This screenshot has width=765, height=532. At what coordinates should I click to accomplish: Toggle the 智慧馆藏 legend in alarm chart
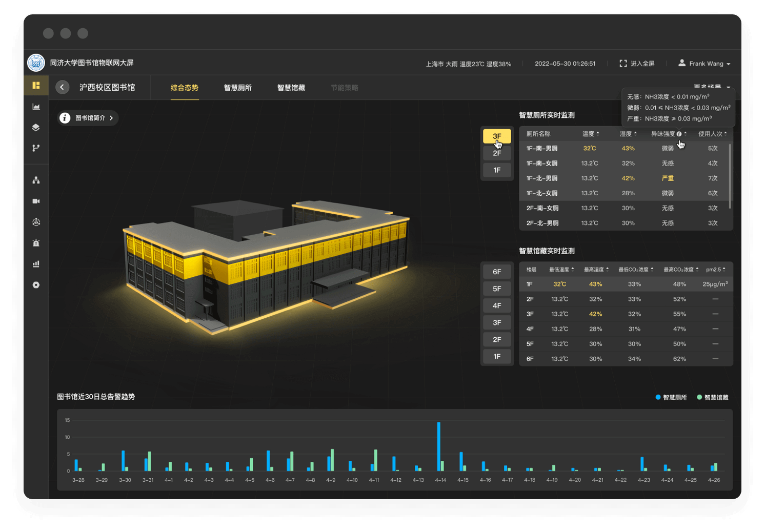713,397
